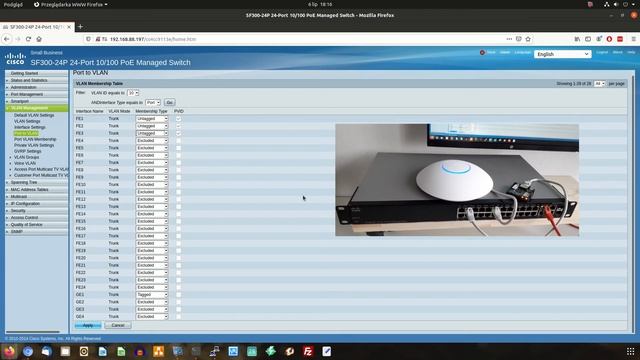This screenshot has width=640, height=360.
Task: Reload the page with the refresh icon
Action: pos(28,39)
